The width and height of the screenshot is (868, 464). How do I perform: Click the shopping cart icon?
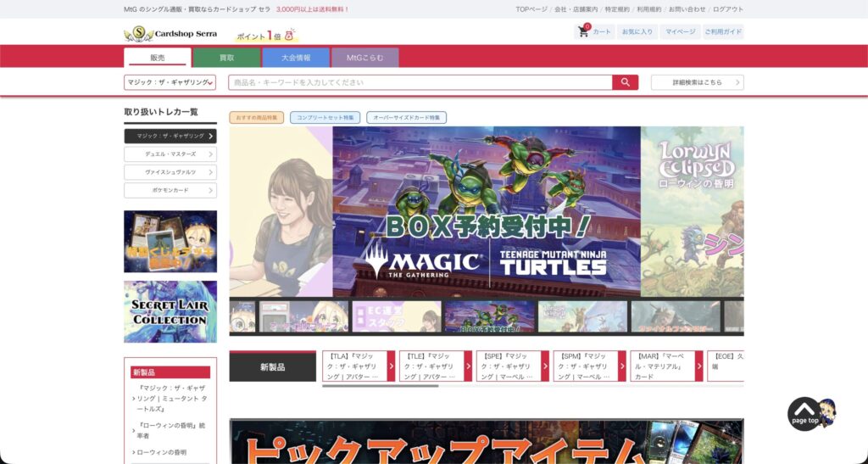tap(583, 31)
